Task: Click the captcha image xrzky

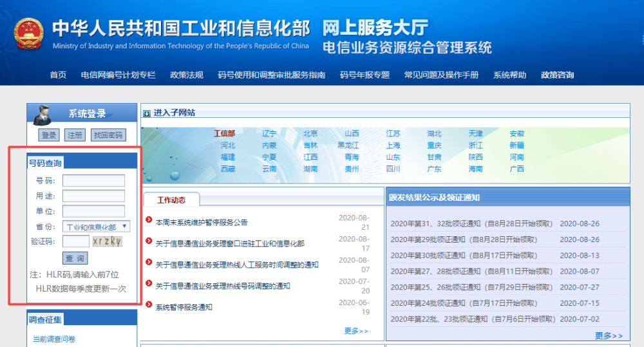Action: point(107,241)
